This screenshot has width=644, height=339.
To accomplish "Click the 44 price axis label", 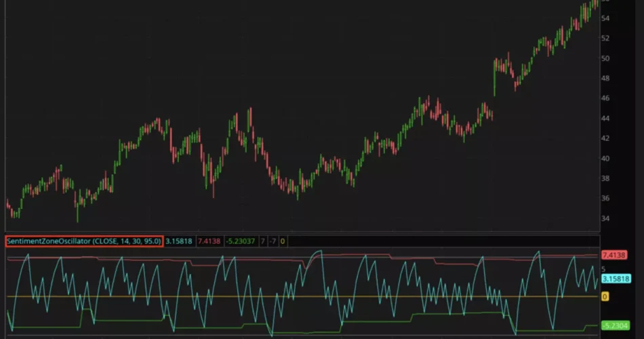I will coord(606,119).
